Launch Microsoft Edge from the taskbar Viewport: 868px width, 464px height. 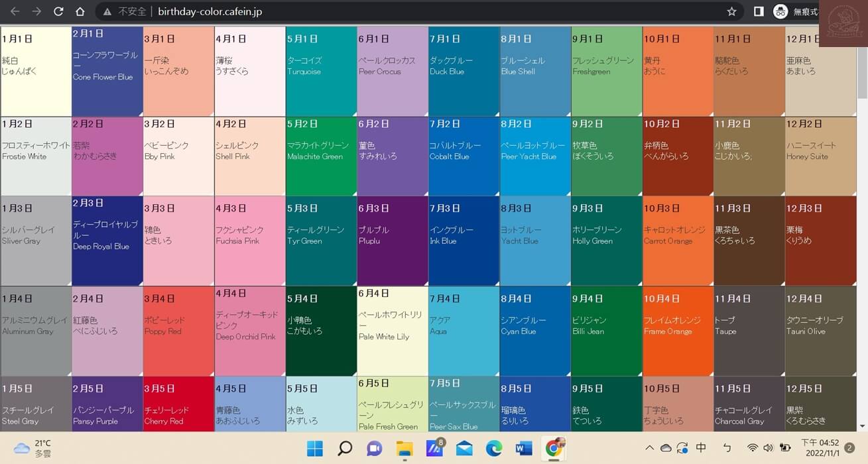point(494,448)
